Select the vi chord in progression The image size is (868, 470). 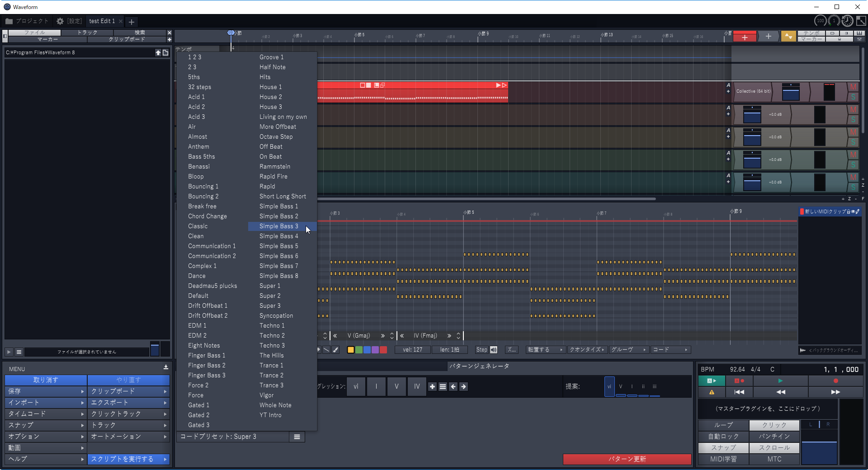click(356, 387)
